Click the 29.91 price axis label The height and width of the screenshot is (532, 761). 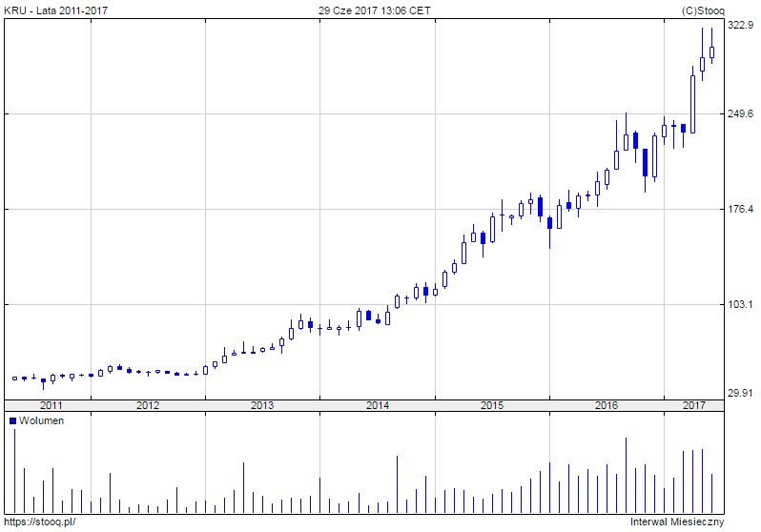(741, 392)
